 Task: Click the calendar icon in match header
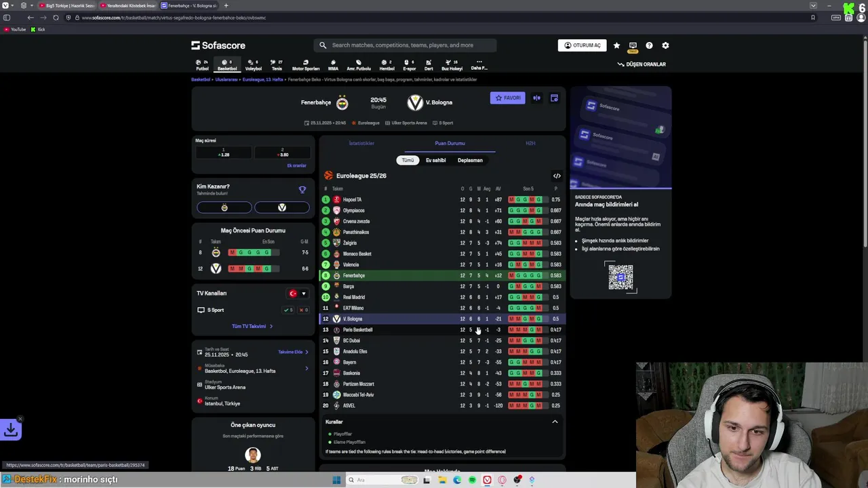554,98
